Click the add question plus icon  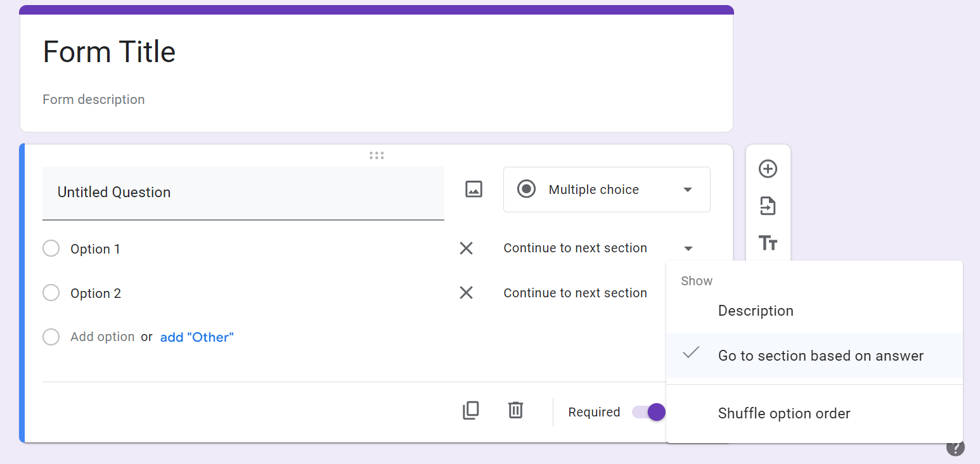point(768,169)
